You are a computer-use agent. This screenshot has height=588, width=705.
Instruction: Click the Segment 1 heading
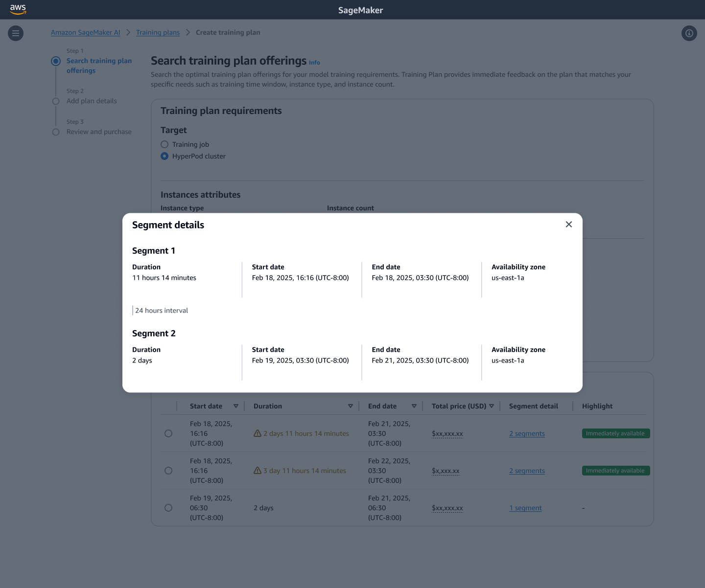click(154, 251)
